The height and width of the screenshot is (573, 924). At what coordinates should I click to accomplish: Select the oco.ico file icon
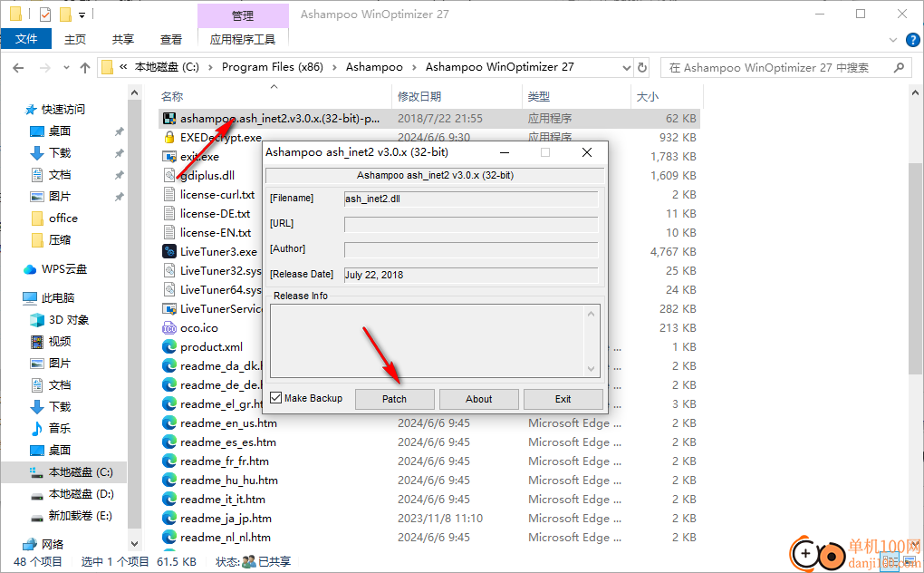[x=169, y=328]
